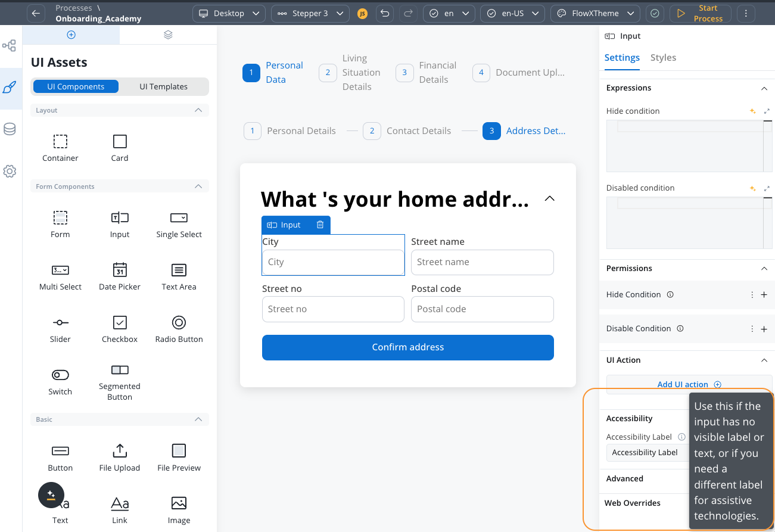Pick the Slider component
This screenshot has height=532, width=775.
(x=60, y=329)
